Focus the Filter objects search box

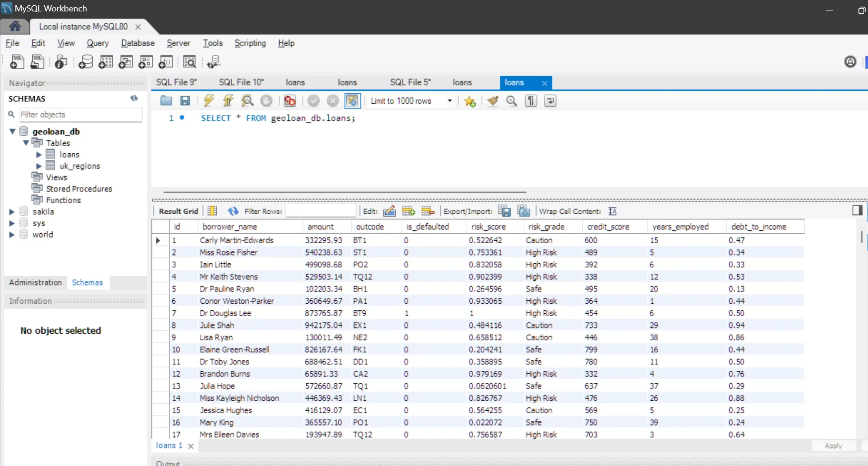tap(80, 114)
